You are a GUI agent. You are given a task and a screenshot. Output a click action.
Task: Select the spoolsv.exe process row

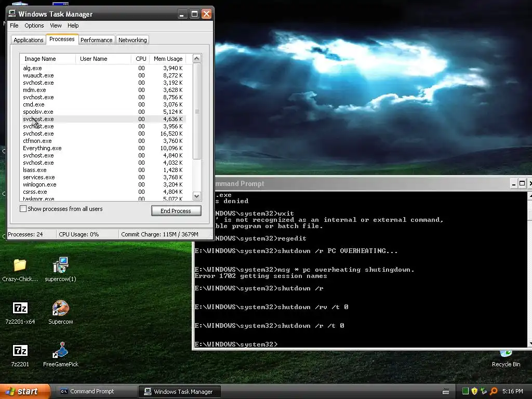click(103, 112)
